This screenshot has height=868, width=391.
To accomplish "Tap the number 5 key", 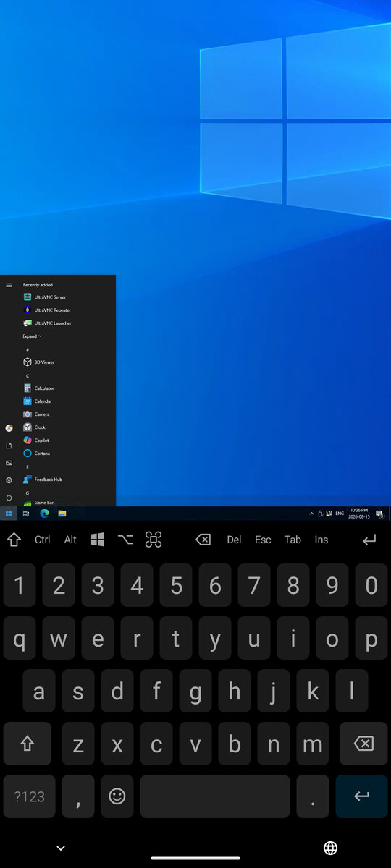I will [x=176, y=586].
